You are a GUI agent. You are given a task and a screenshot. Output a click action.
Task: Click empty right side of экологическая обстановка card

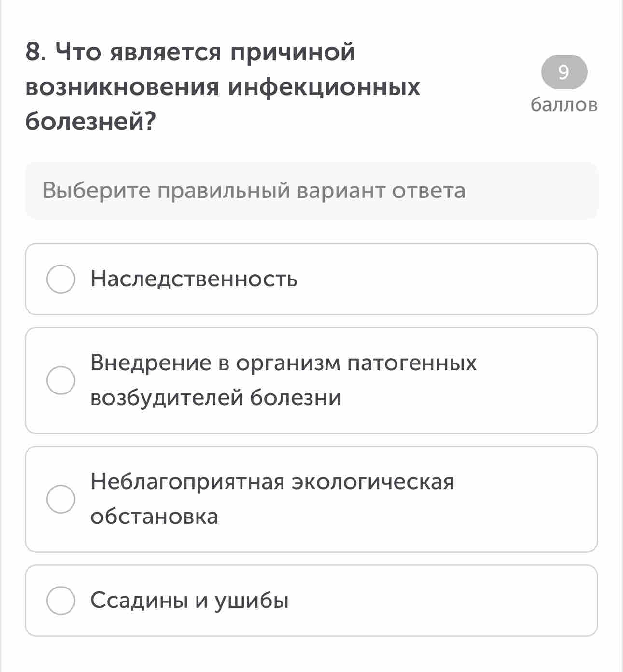pyautogui.click(x=526, y=499)
